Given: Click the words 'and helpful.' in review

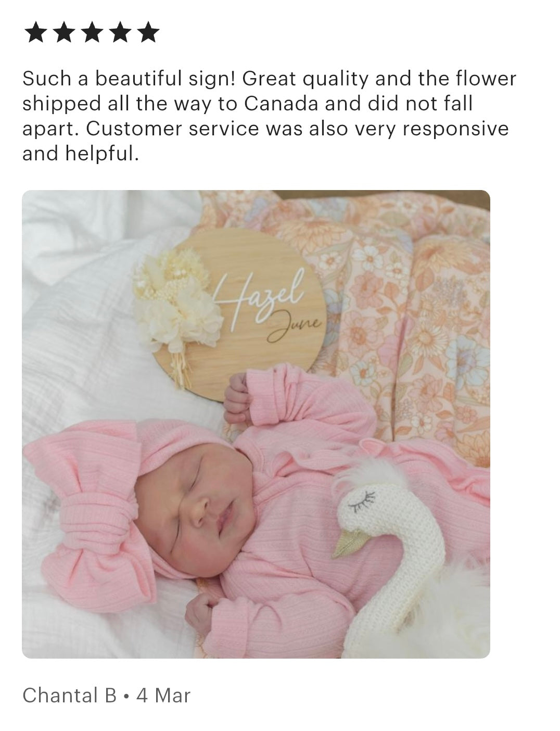Looking at the screenshot, I should 81,154.
